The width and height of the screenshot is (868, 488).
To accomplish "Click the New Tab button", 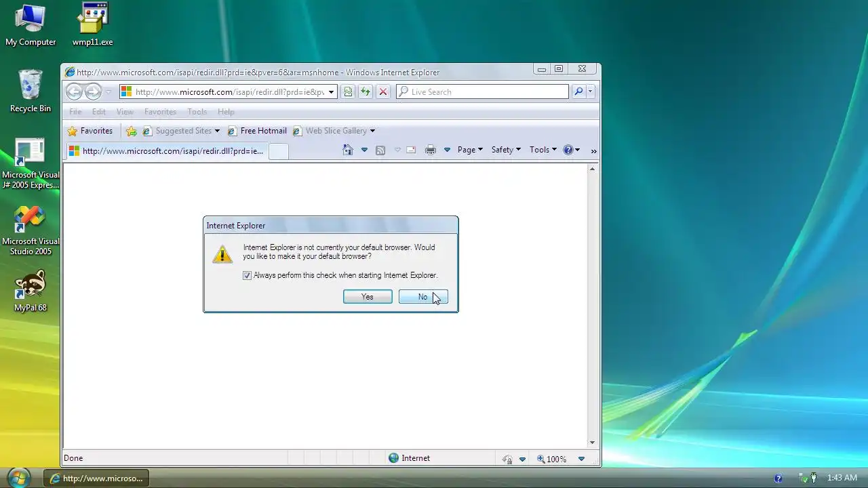I will tap(279, 151).
